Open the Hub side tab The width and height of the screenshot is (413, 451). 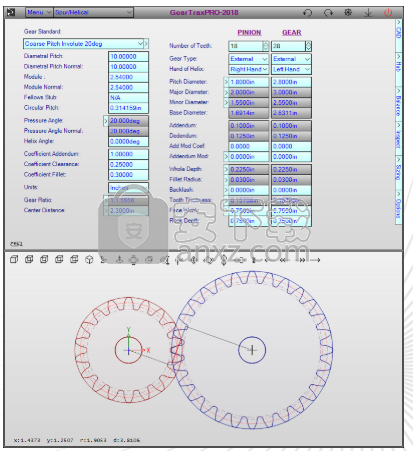click(398, 68)
